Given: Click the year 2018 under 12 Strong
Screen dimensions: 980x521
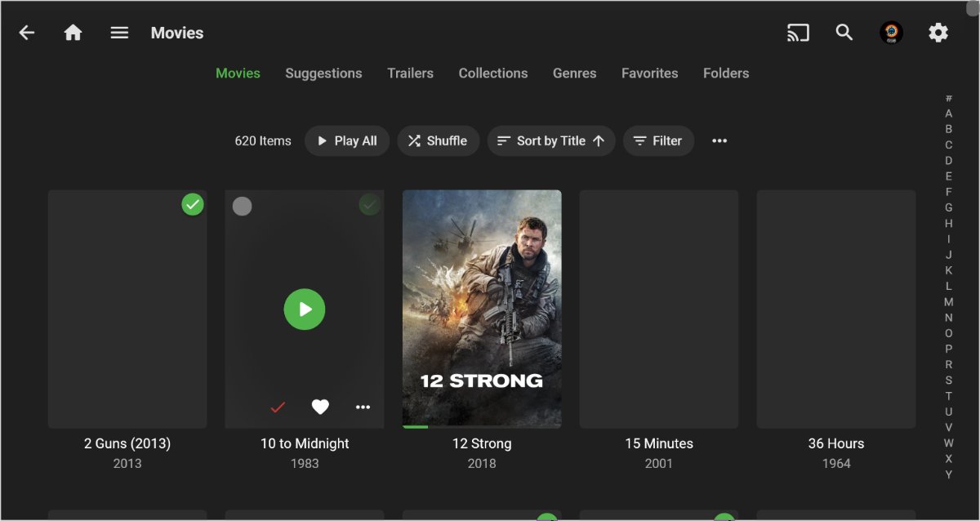Looking at the screenshot, I should click(482, 463).
